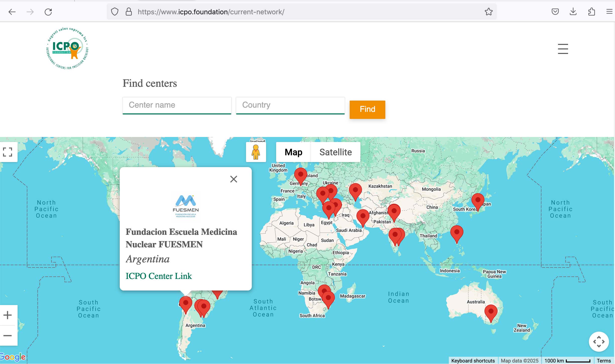The width and height of the screenshot is (615, 364).
Task: Bookmark this page with the star
Action: [488, 12]
